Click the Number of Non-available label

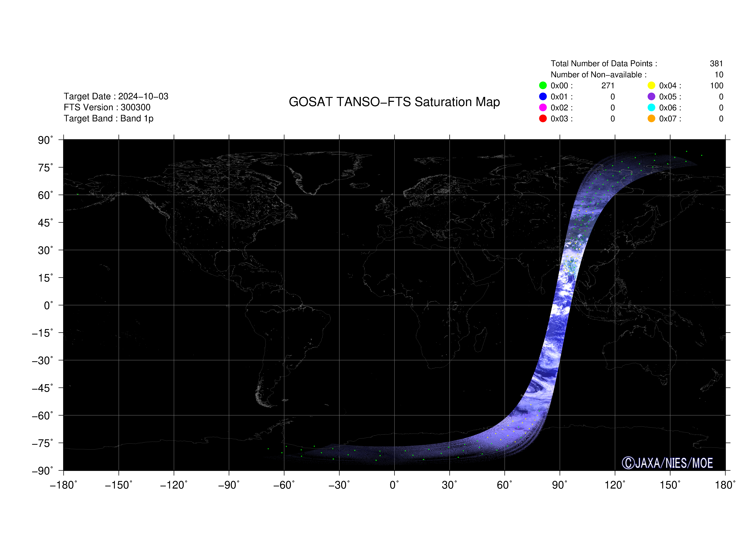coord(599,75)
